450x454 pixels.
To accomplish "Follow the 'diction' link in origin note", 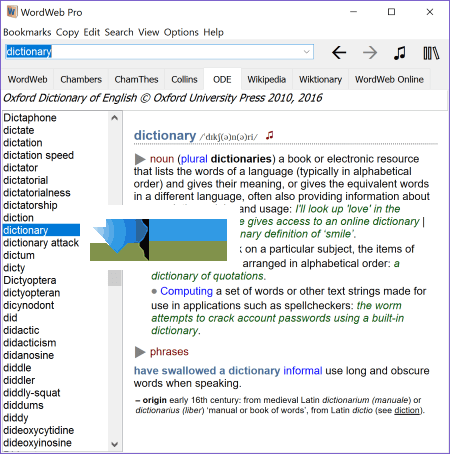I will (x=407, y=410).
